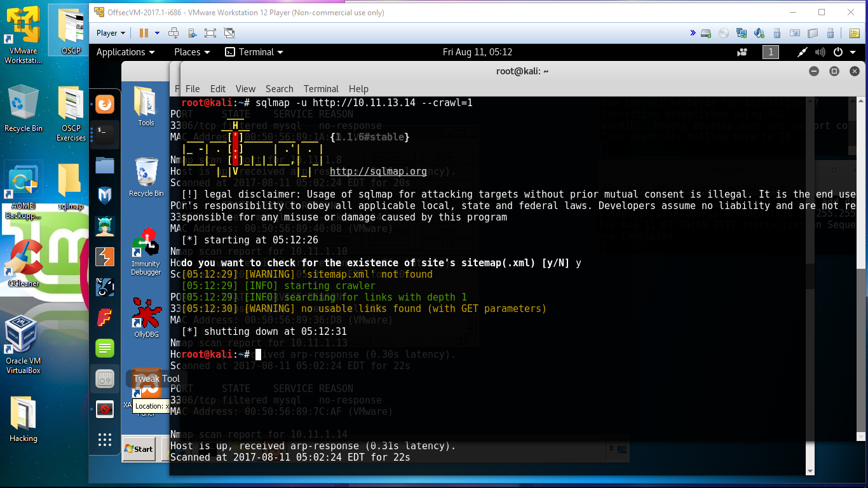This screenshot has width=868, height=488.
Task: Open Edit menu in terminal window
Action: coord(218,89)
